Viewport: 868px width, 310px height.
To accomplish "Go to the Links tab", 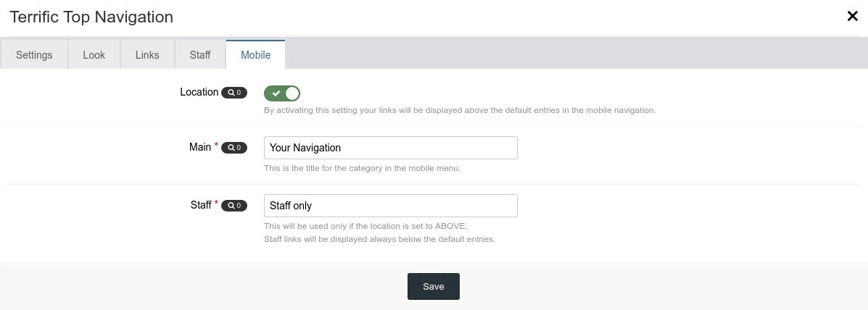I will pos(147,55).
